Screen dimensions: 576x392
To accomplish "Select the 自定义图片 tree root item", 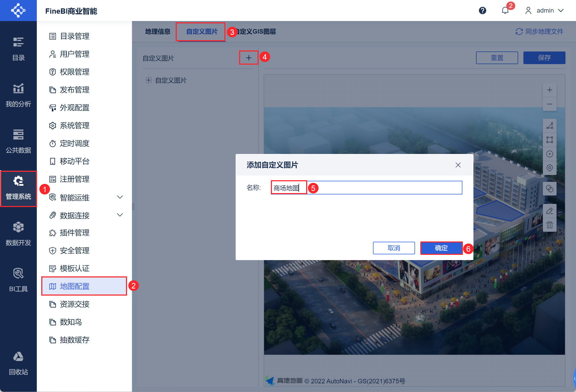I will point(171,80).
